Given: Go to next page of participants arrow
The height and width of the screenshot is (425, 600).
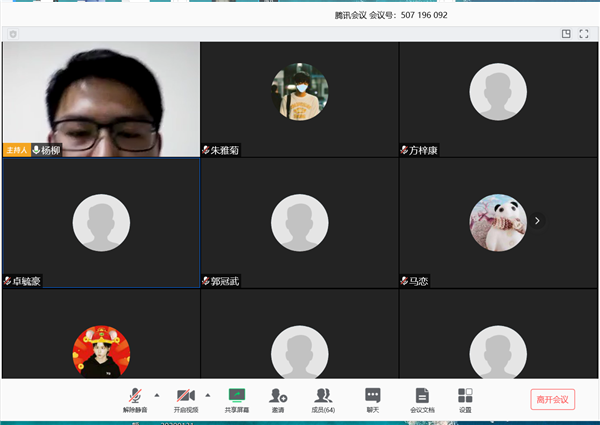Looking at the screenshot, I should pyautogui.click(x=537, y=221).
